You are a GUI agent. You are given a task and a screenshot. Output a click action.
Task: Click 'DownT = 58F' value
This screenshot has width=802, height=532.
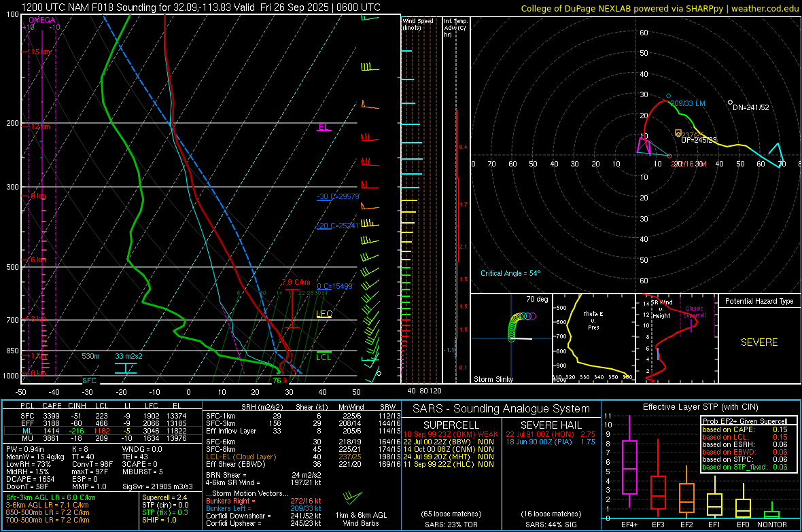pos(27,486)
